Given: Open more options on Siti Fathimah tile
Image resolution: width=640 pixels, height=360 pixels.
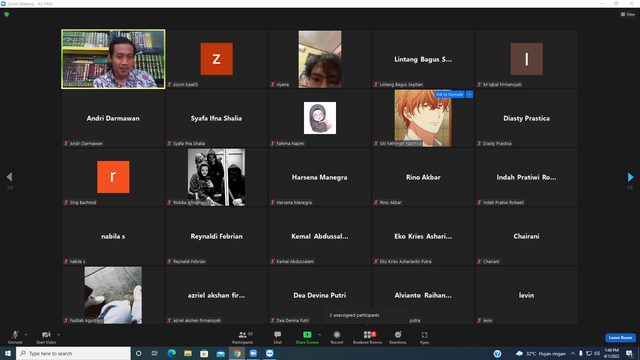Looking at the screenshot, I should pyautogui.click(x=469, y=94).
